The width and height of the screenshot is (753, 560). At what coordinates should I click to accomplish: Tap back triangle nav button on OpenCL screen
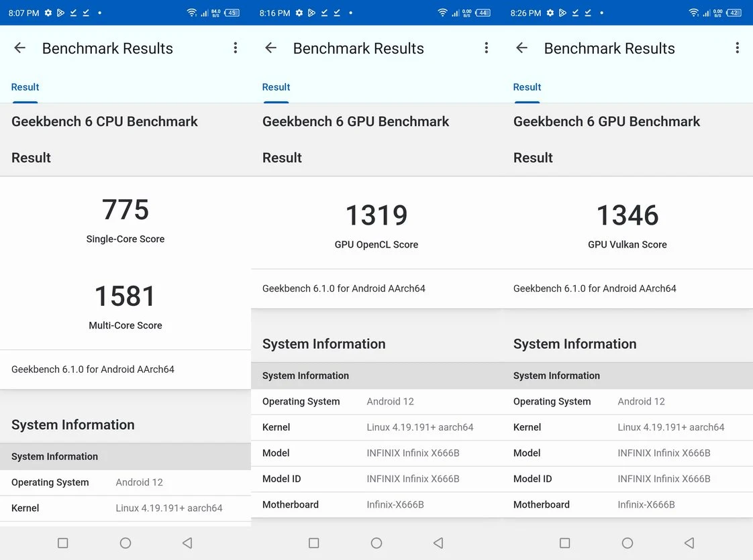point(438,543)
